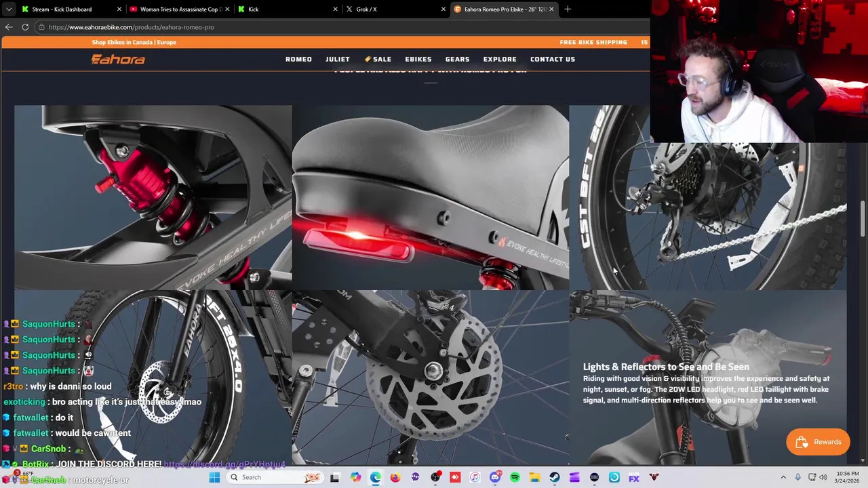This screenshot has width=868, height=488.
Task: Click exoticking chat username
Action: pyautogui.click(x=24, y=402)
